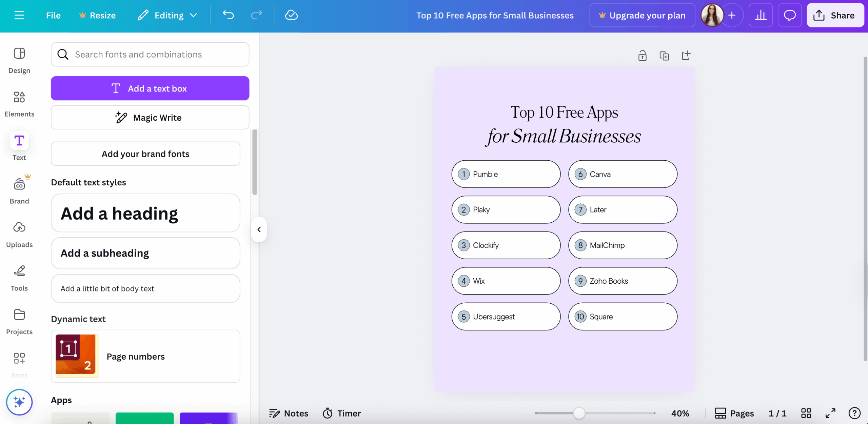This screenshot has width=868, height=424.
Task: Open the user profile avatar
Action: click(x=712, y=15)
